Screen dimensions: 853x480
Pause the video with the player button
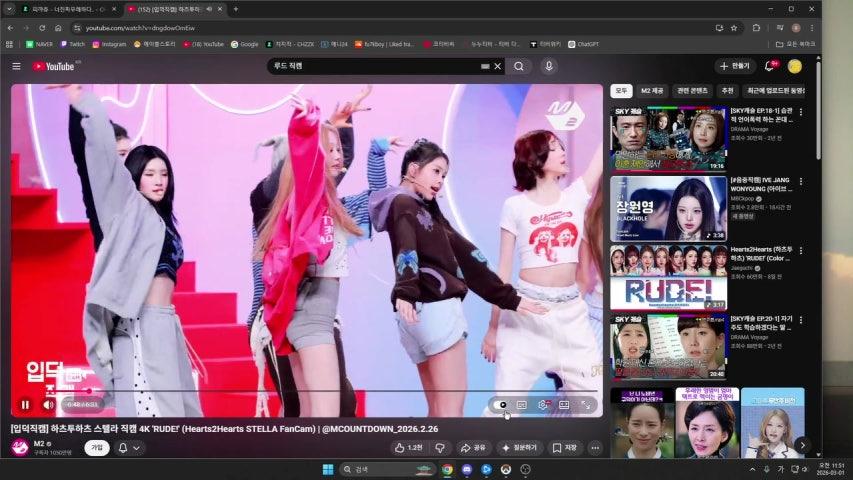pyautogui.click(x=26, y=405)
